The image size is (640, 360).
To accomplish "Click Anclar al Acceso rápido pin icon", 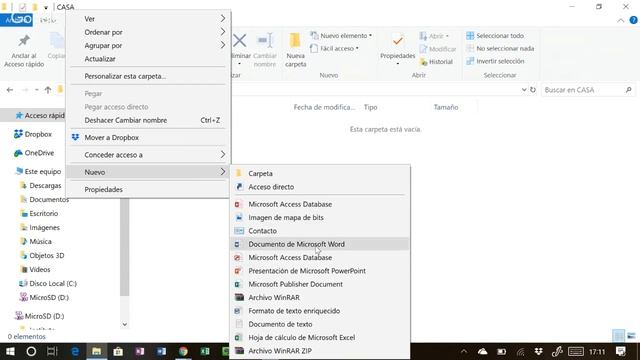I will (24, 41).
